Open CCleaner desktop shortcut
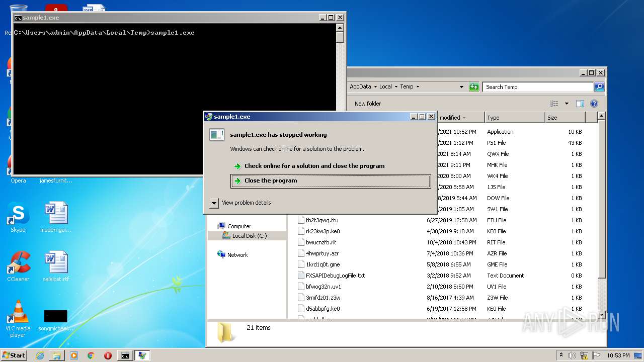644x362 pixels. (x=18, y=267)
